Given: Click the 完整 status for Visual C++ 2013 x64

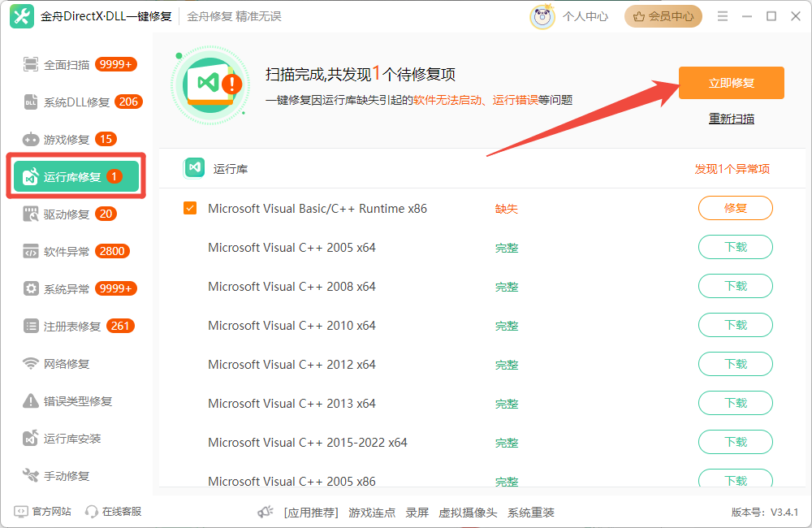Looking at the screenshot, I should point(507,404).
